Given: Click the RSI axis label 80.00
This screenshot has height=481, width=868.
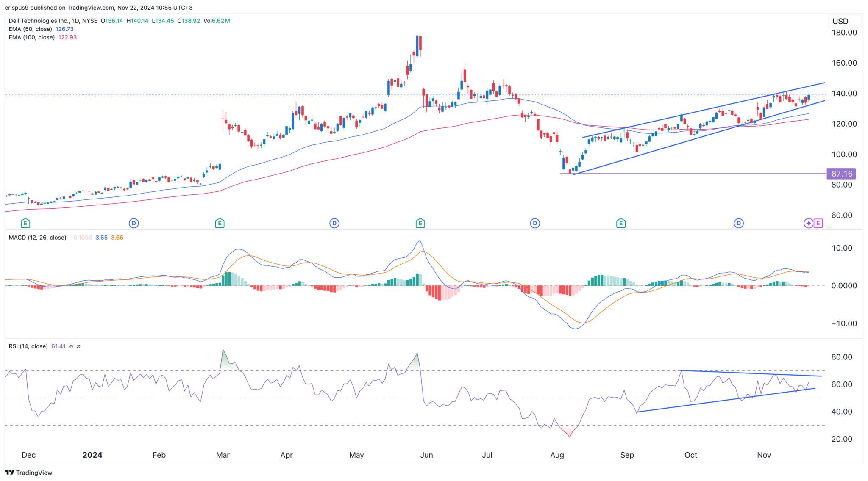Looking at the screenshot, I should coord(842,357).
